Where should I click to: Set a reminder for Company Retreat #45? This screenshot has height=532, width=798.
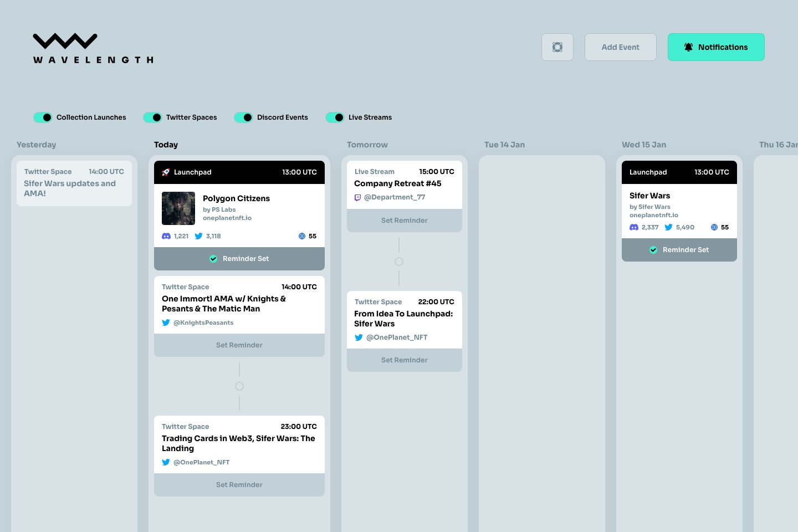click(404, 221)
